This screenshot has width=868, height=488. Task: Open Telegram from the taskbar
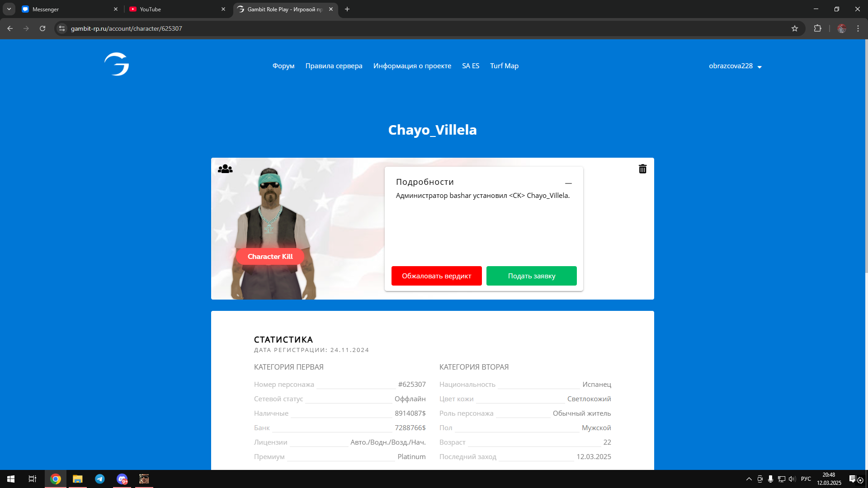click(100, 479)
